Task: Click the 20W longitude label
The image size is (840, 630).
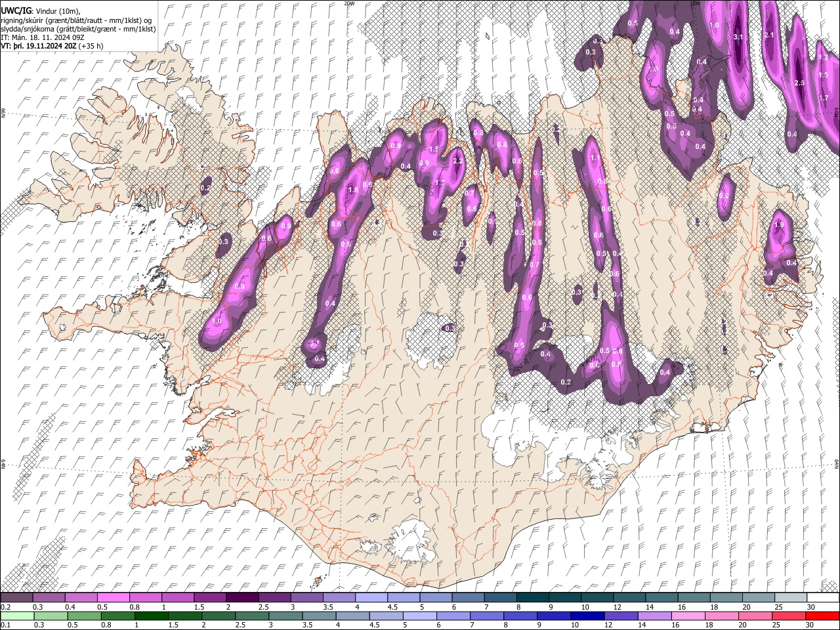Action: tap(349, 3)
